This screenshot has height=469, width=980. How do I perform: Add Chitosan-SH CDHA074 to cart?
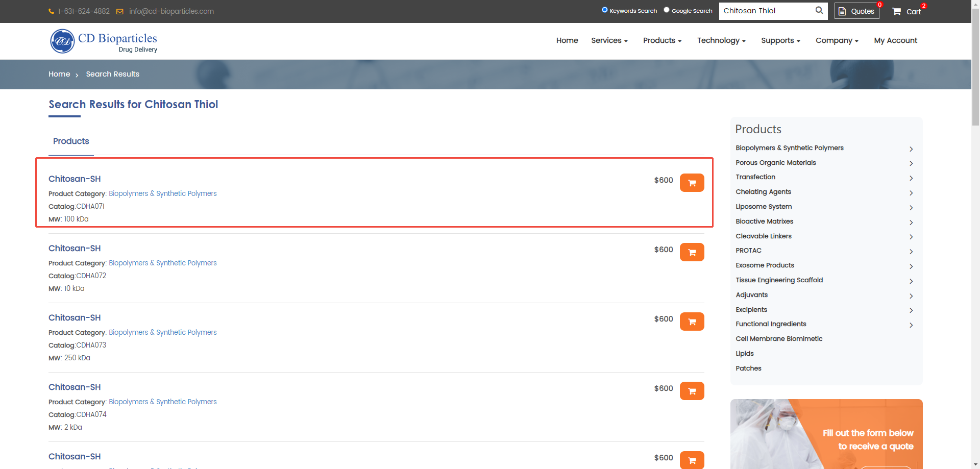[692, 391]
